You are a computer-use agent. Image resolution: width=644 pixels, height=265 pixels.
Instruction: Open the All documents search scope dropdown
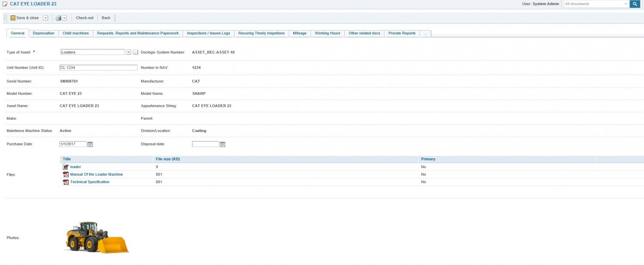(626, 4)
